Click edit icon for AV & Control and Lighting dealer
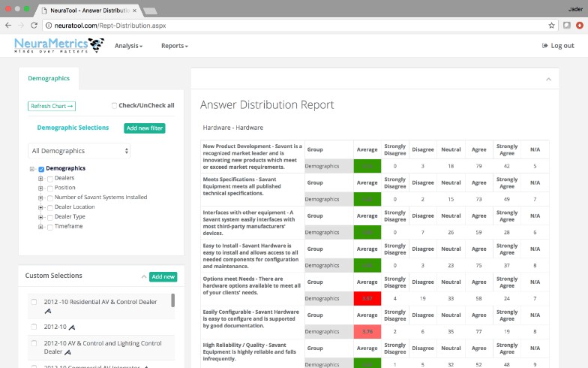Viewport: 588px width, 368px height. point(67,351)
